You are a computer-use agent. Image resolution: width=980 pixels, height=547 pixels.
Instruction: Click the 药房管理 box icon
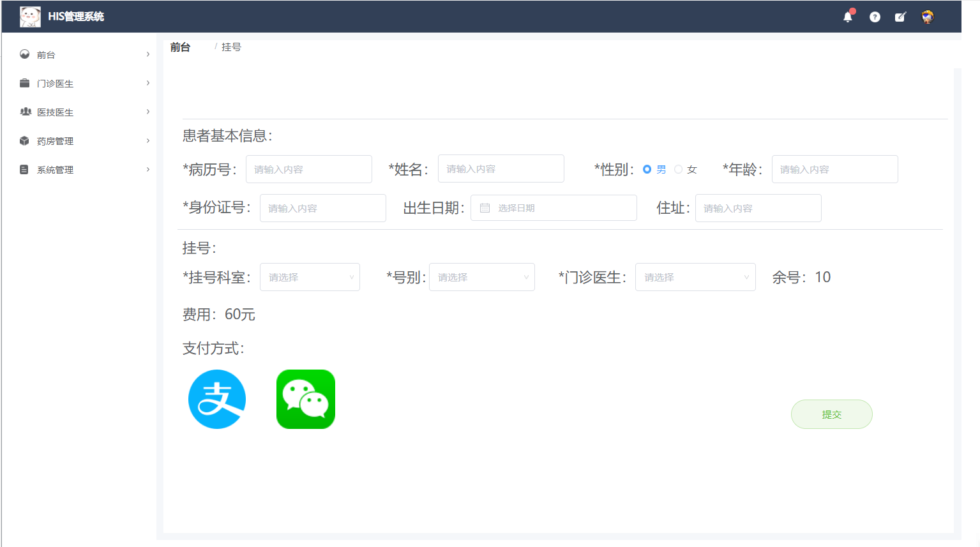[24, 140]
